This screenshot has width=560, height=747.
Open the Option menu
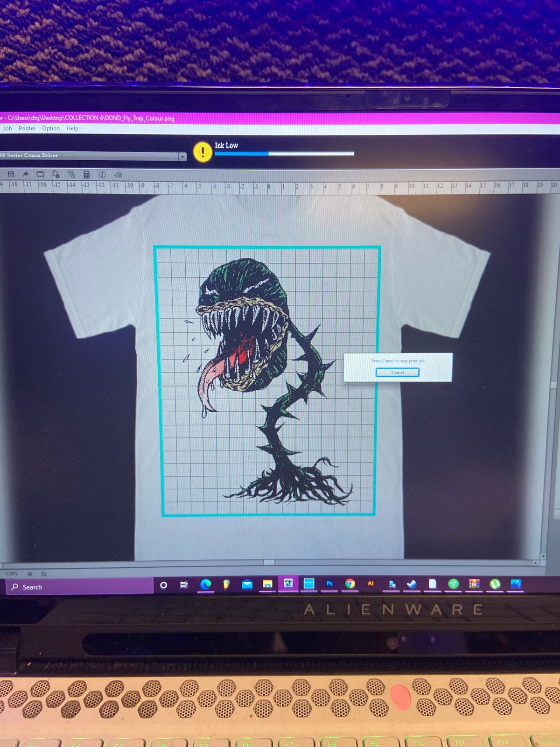pos(51,128)
